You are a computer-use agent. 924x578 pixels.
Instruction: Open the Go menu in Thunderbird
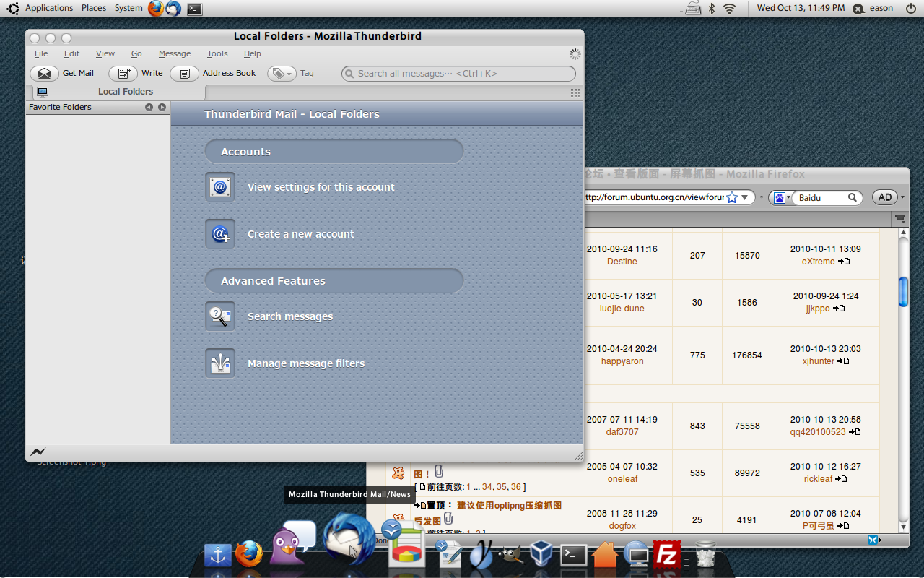click(136, 53)
